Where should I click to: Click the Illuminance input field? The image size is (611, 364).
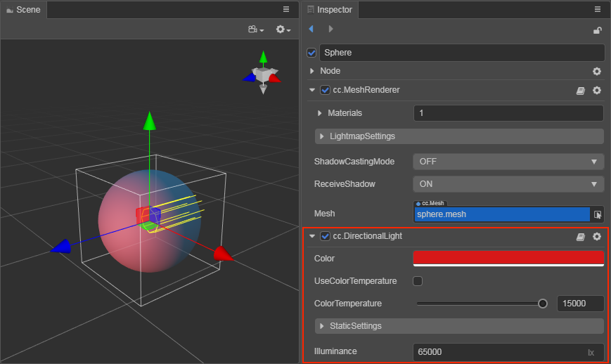point(499,351)
